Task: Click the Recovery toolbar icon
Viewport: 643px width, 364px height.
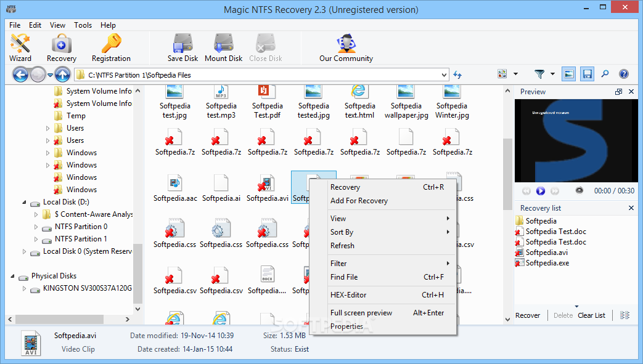Action: pos(62,47)
